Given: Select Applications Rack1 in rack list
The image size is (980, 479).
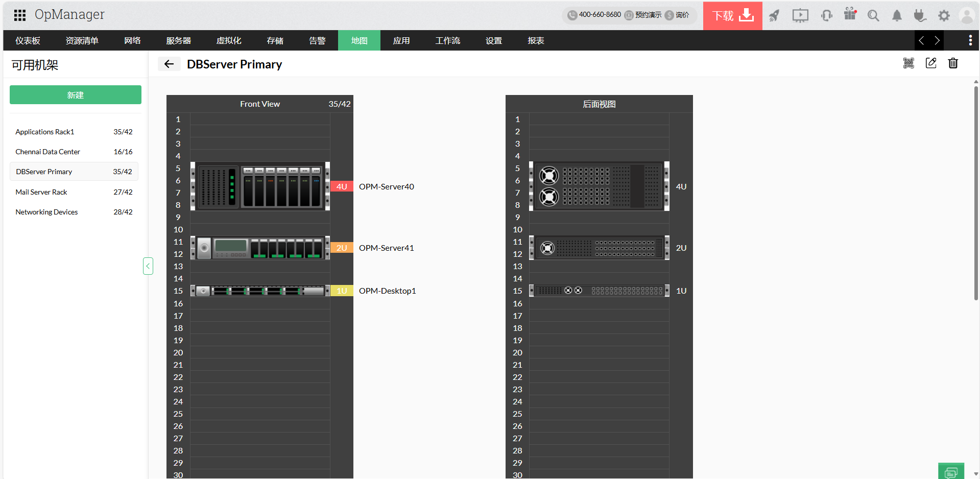Looking at the screenshot, I should coord(74,132).
